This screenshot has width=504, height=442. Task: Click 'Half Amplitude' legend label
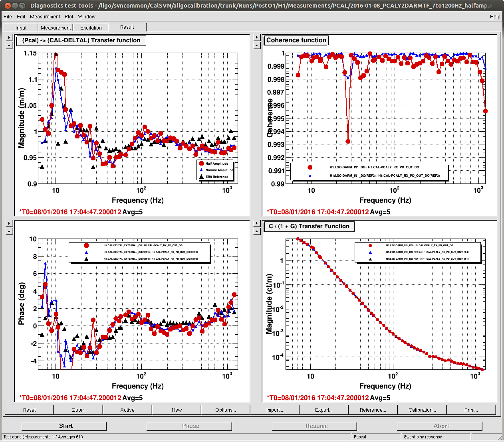point(217,164)
